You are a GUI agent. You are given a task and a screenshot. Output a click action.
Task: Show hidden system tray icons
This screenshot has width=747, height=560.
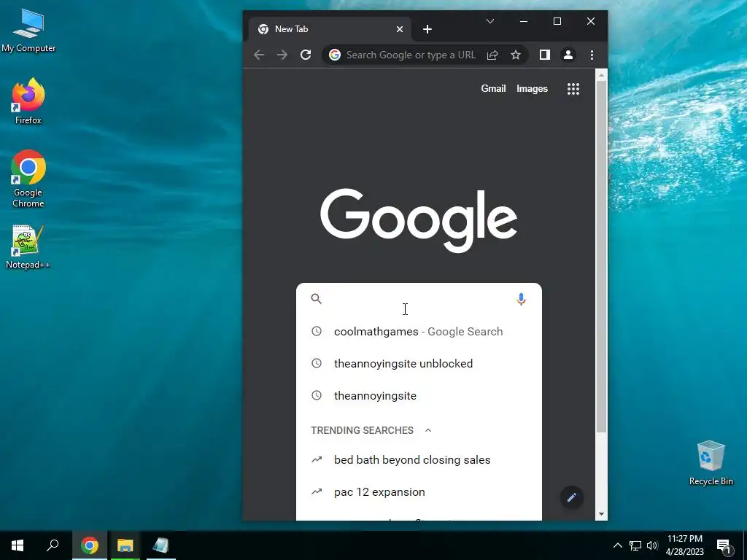point(617,545)
